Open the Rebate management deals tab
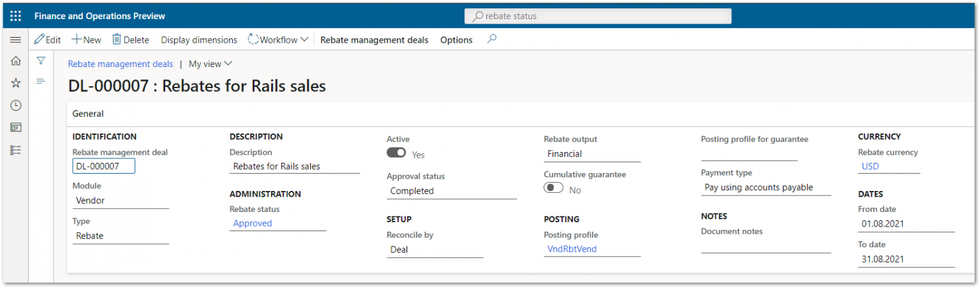The width and height of the screenshot is (980, 288). [x=375, y=40]
